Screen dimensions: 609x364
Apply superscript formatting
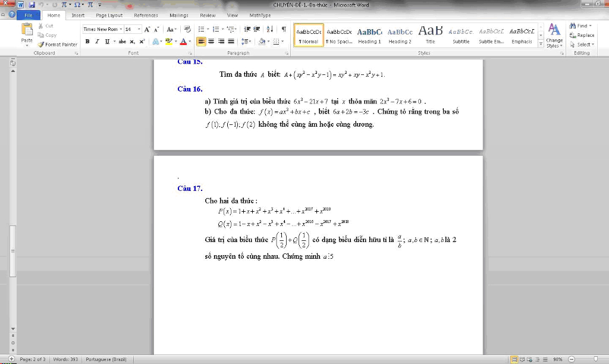click(x=142, y=42)
